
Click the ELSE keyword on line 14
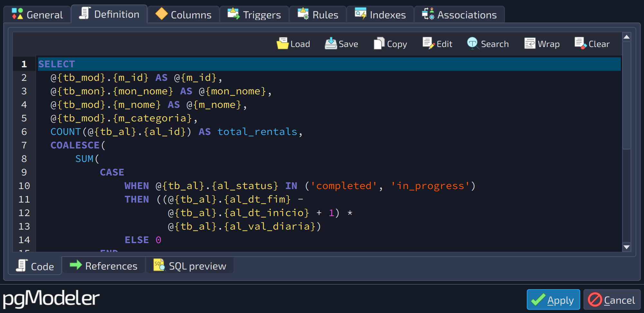pos(137,240)
